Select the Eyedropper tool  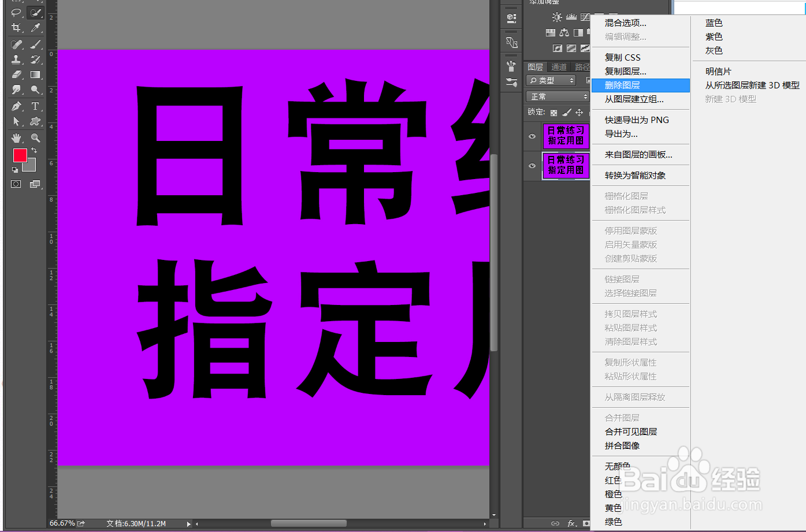pyautogui.click(x=35, y=28)
